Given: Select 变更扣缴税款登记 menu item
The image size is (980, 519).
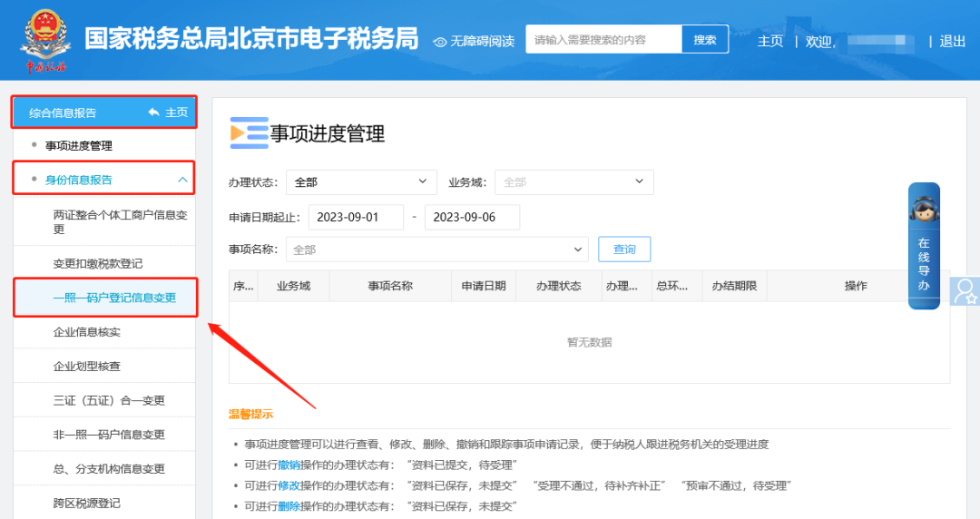Looking at the screenshot, I should coord(98,263).
